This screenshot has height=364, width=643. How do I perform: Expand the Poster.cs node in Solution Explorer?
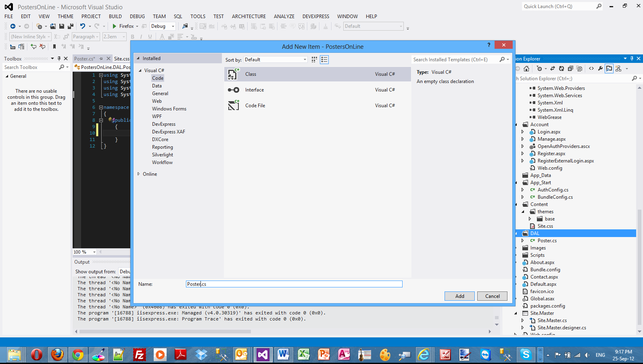522,241
